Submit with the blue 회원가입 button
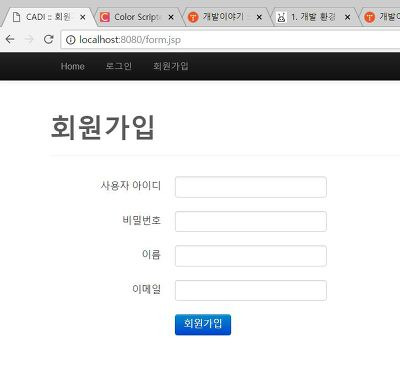The height and width of the screenshot is (390, 400). tap(203, 324)
